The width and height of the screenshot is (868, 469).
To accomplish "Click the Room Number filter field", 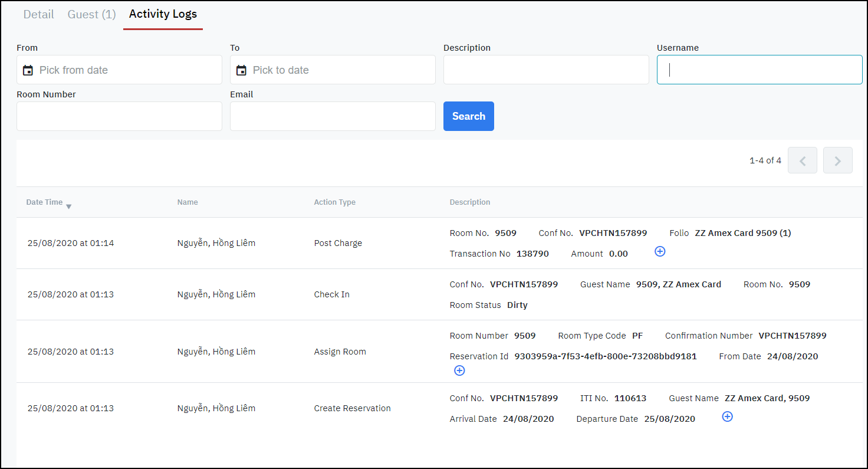I will pos(119,116).
